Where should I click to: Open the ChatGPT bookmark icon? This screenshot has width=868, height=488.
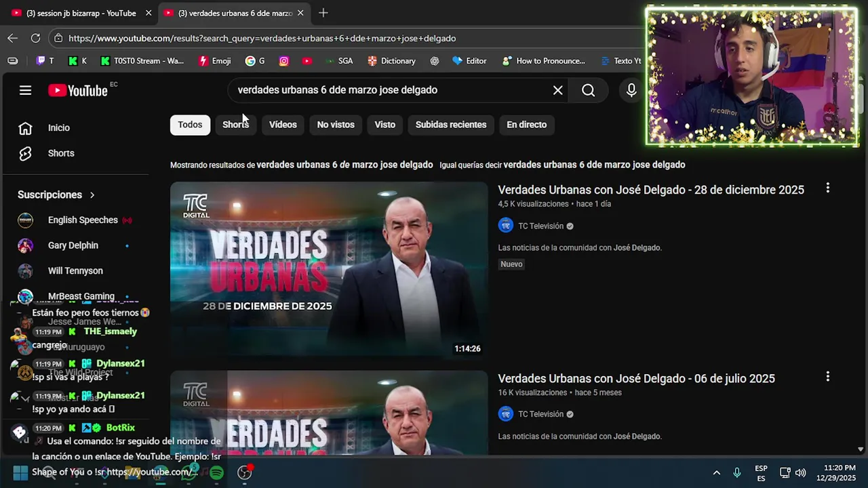(435, 61)
